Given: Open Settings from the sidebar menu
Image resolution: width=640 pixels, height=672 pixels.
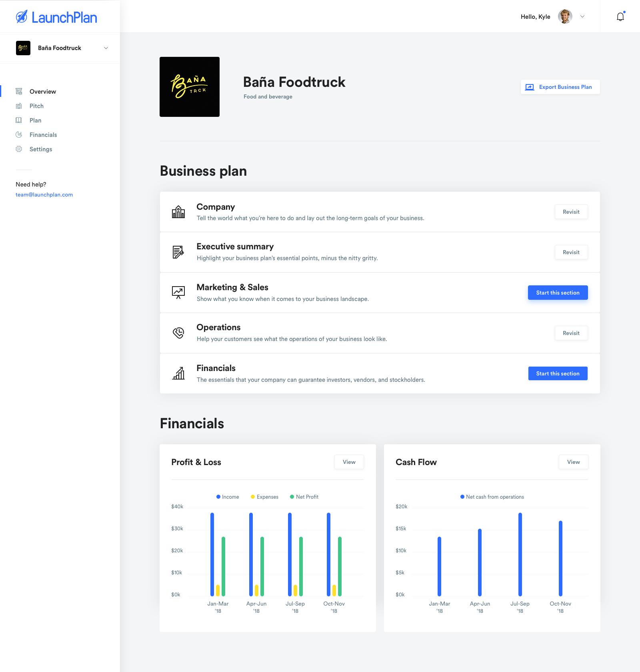Looking at the screenshot, I should [x=41, y=149].
